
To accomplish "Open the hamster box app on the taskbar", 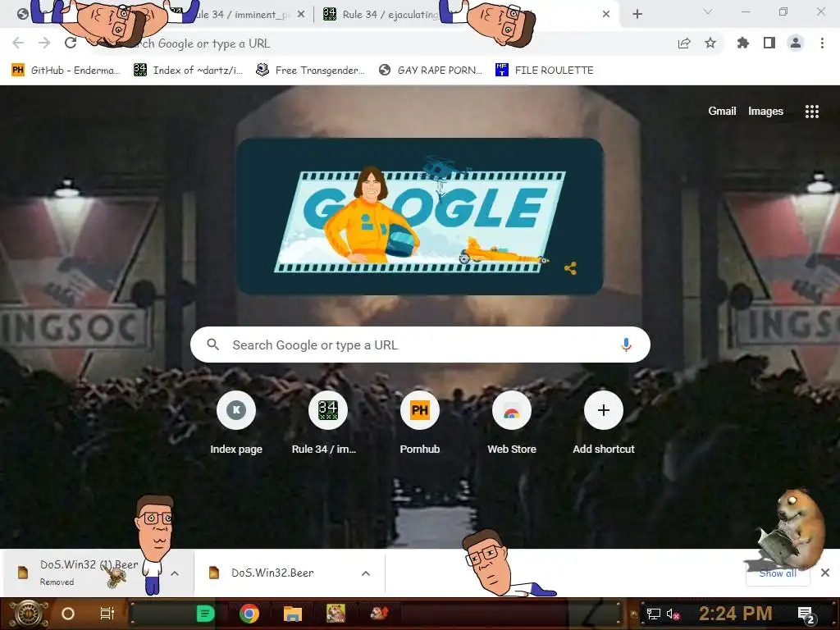I will coord(336,614).
